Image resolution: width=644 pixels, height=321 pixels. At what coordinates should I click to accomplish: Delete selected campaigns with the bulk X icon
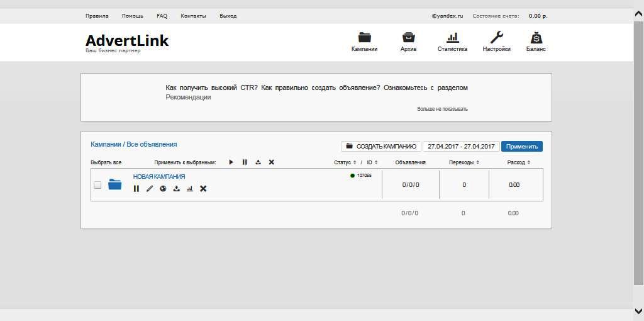click(x=272, y=162)
